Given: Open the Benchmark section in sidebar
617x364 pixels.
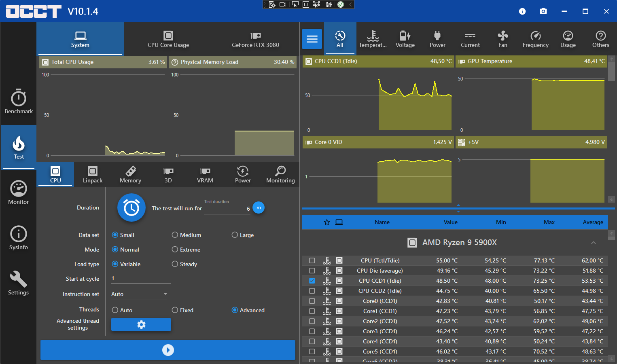Looking at the screenshot, I should point(19,102).
